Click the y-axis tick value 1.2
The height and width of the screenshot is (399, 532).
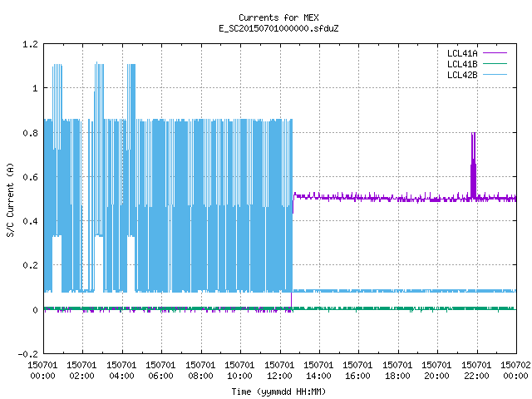(30, 44)
